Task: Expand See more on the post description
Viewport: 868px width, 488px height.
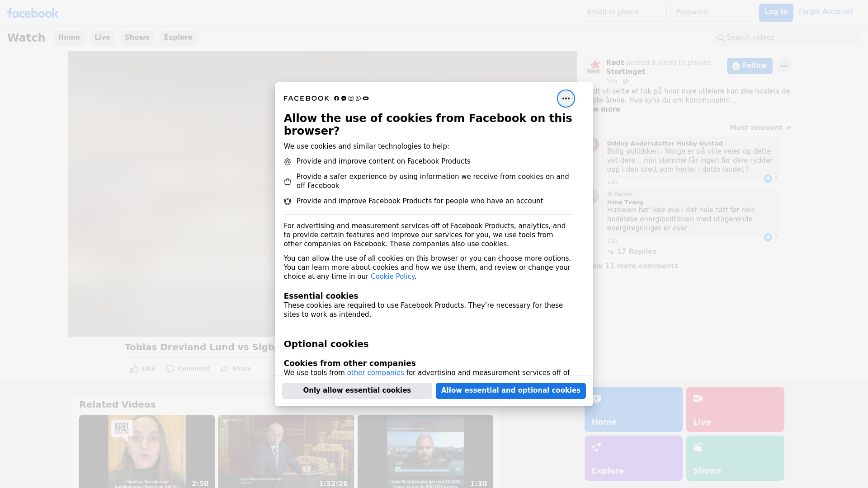Action: point(607,109)
